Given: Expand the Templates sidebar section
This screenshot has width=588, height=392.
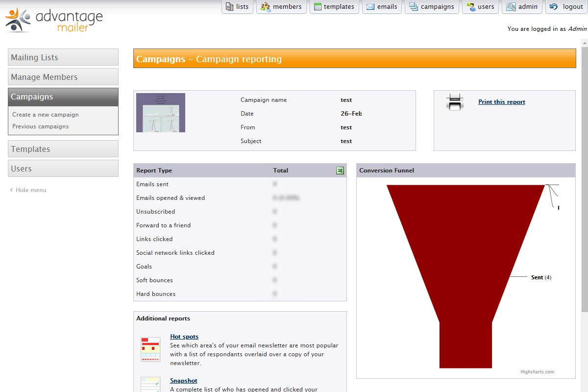Looking at the screenshot, I should click(63, 149).
